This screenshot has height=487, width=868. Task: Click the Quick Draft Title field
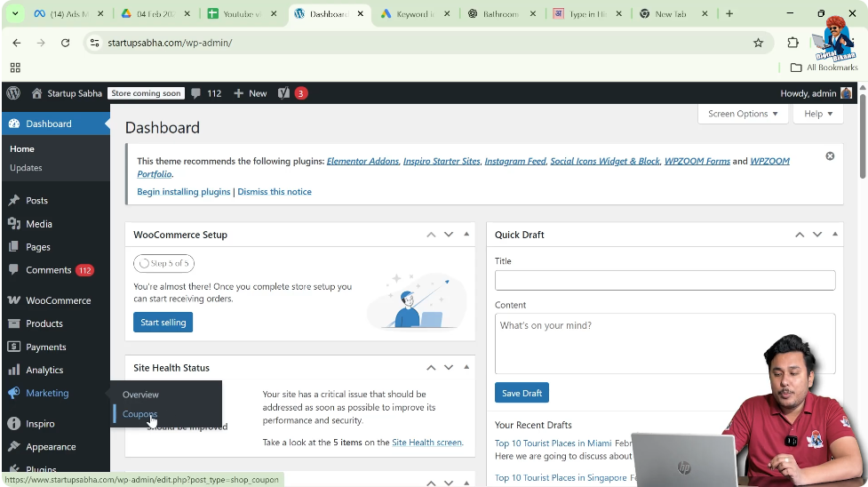coord(665,280)
